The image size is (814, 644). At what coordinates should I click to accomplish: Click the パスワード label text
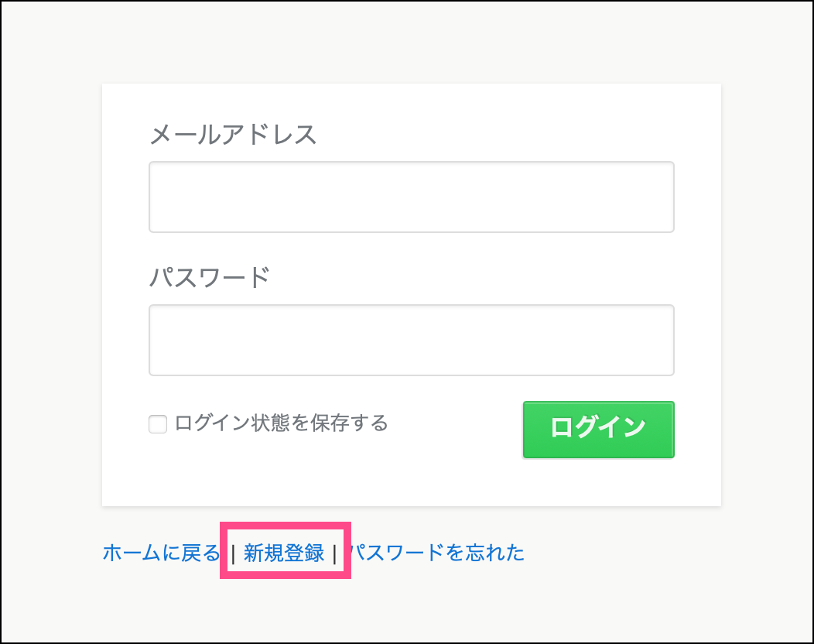click(x=209, y=276)
